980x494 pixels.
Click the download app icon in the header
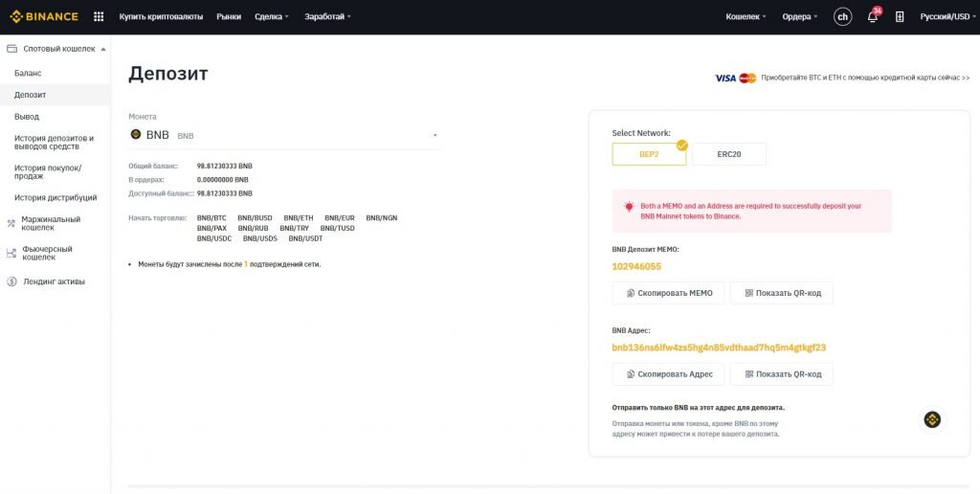pos(900,17)
